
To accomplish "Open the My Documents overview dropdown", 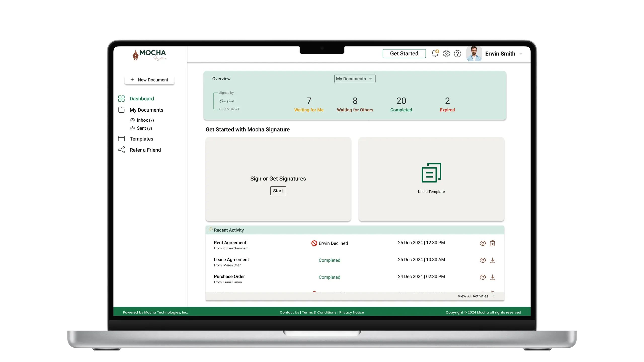I will pos(354,79).
